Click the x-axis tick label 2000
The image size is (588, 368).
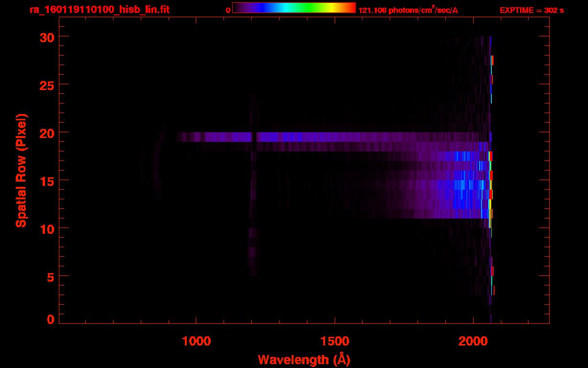point(473,341)
